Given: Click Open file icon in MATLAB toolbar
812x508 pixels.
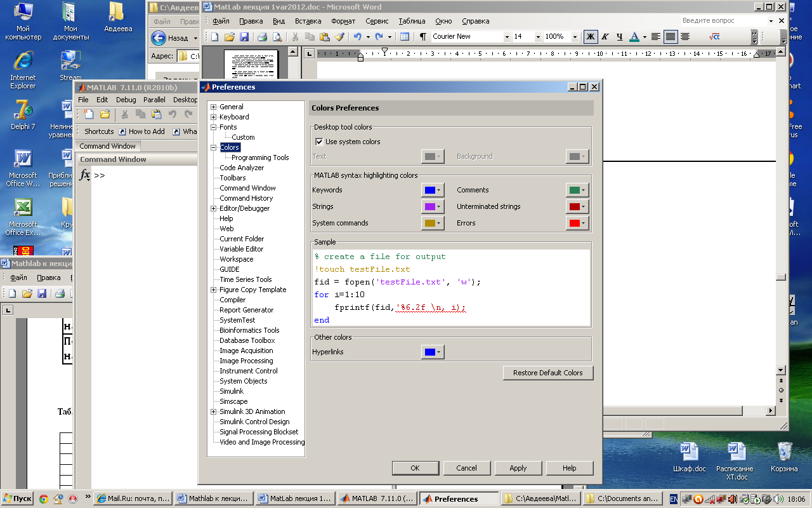Looking at the screenshot, I should [x=105, y=114].
